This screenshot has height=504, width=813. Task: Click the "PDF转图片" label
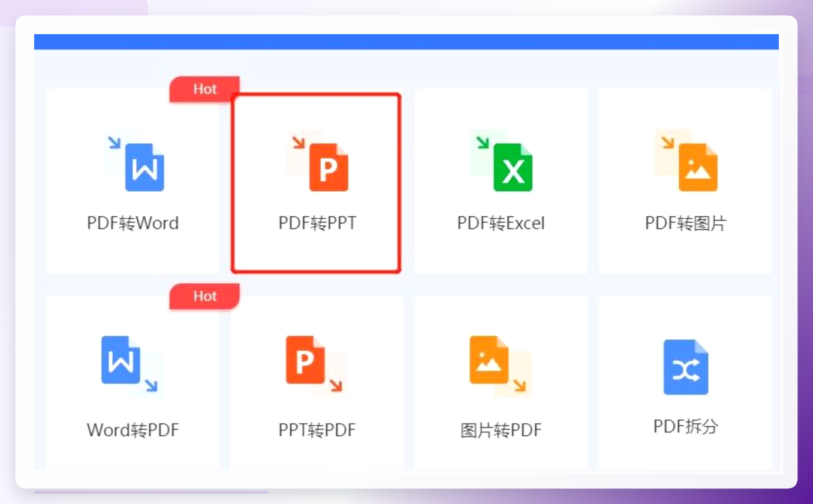click(686, 224)
